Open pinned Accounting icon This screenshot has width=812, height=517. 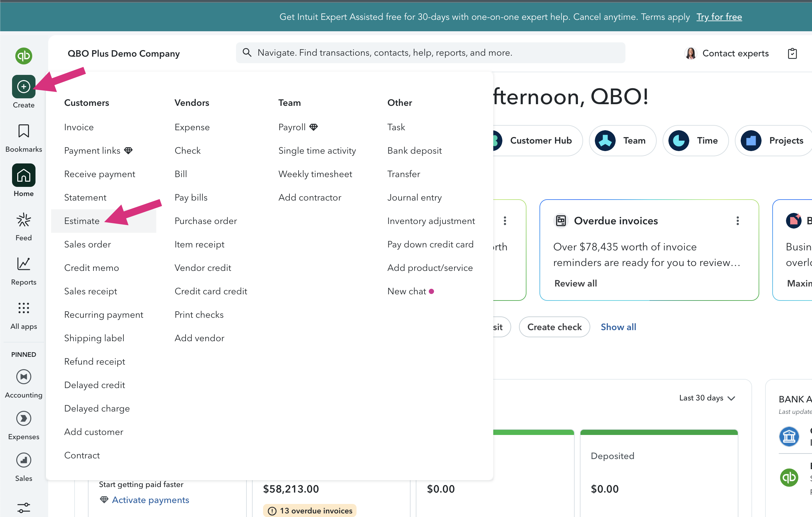point(23,377)
